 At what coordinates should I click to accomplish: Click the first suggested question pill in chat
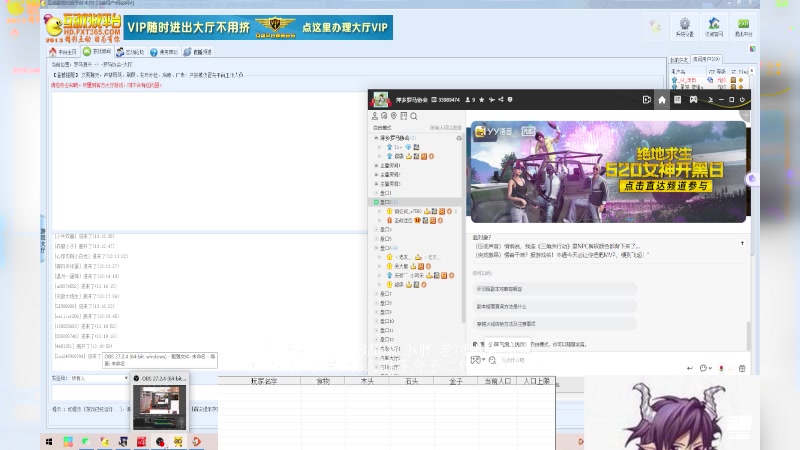point(555,289)
